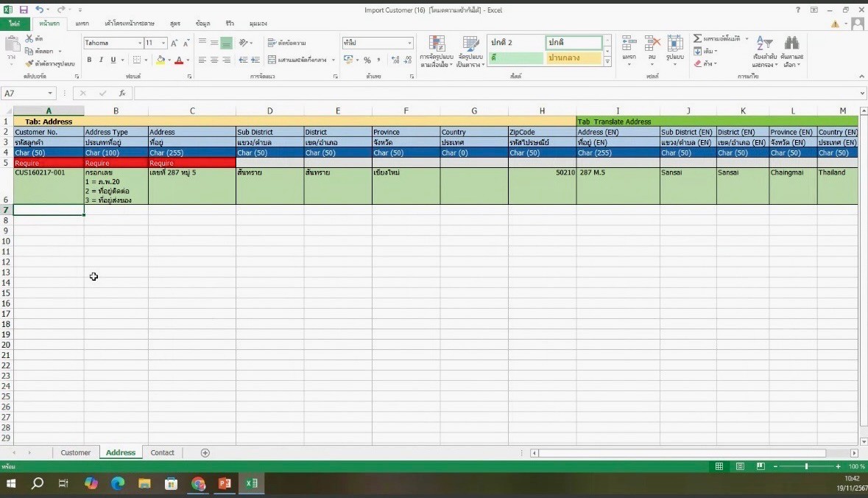Open the font size dropdown

(163, 43)
